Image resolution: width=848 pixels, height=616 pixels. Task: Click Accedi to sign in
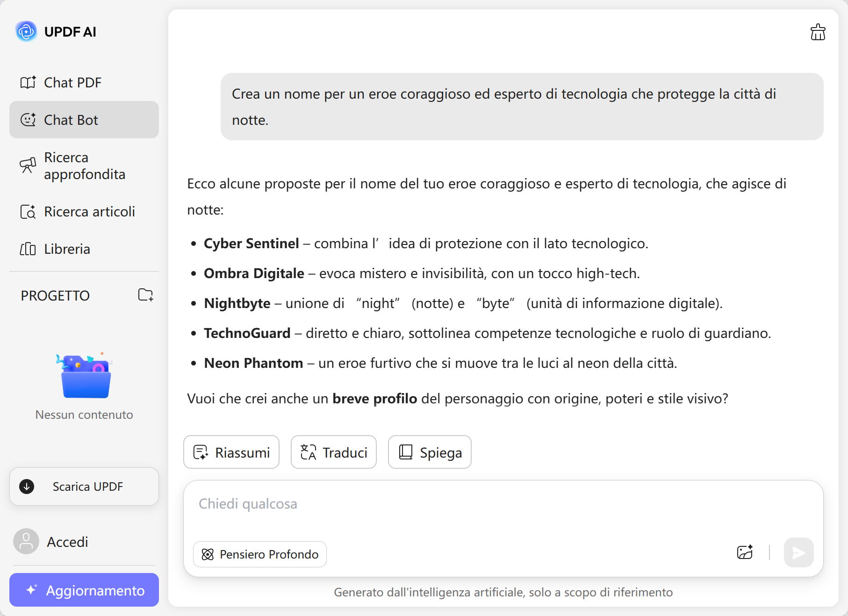[67, 542]
